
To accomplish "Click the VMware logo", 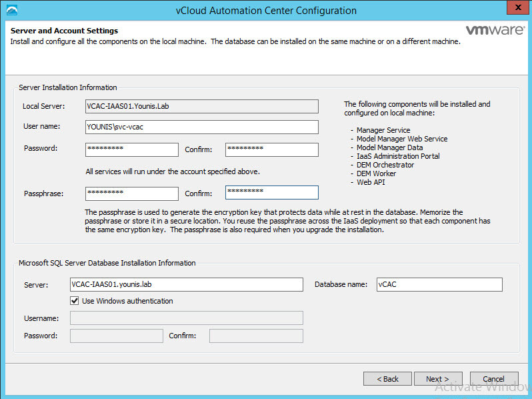I will click(x=493, y=31).
